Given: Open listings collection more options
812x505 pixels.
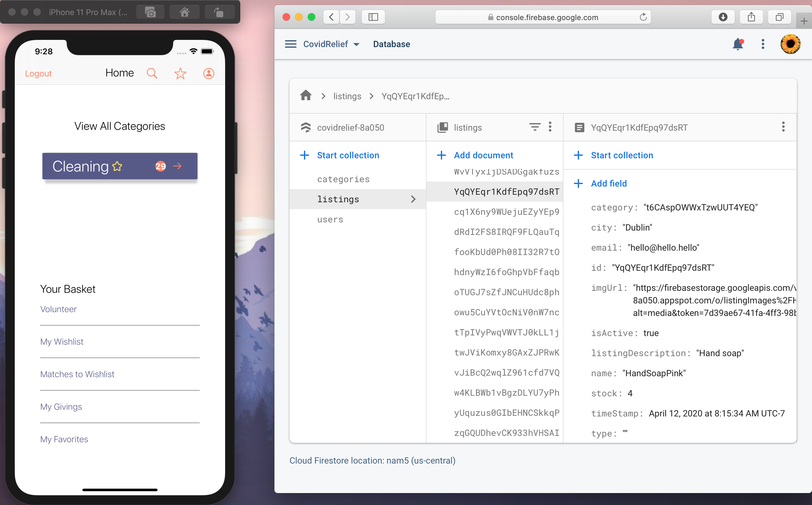Looking at the screenshot, I should [x=550, y=127].
